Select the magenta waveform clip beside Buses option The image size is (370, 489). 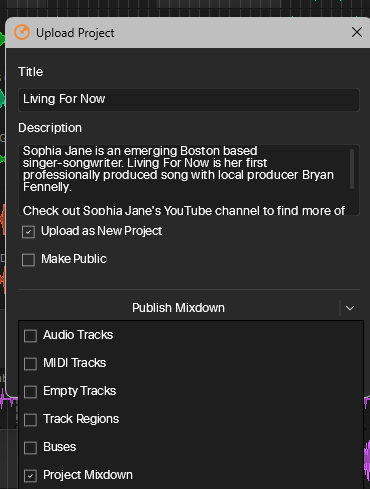(367, 455)
